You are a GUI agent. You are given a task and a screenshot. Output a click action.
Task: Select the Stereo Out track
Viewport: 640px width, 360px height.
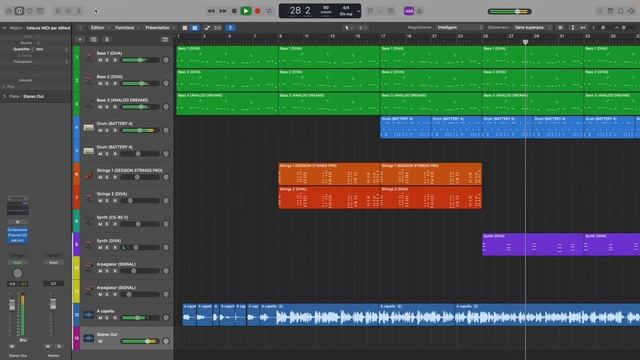(x=127, y=338)
